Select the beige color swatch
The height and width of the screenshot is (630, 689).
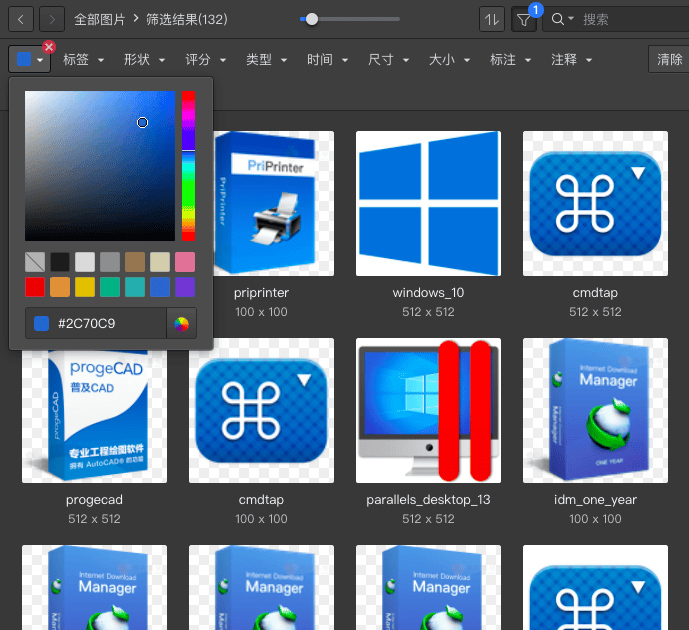160,262
